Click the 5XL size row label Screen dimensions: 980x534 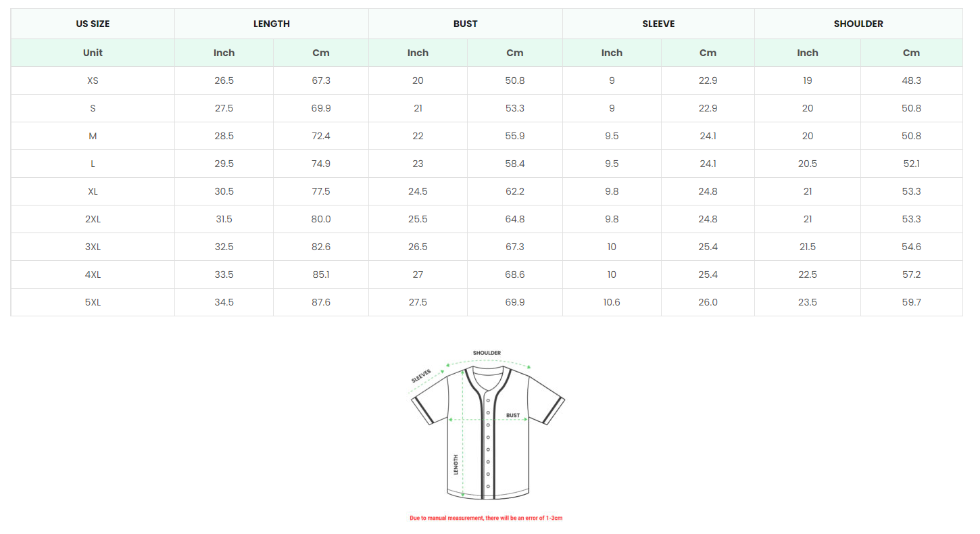tap(93, 302)
